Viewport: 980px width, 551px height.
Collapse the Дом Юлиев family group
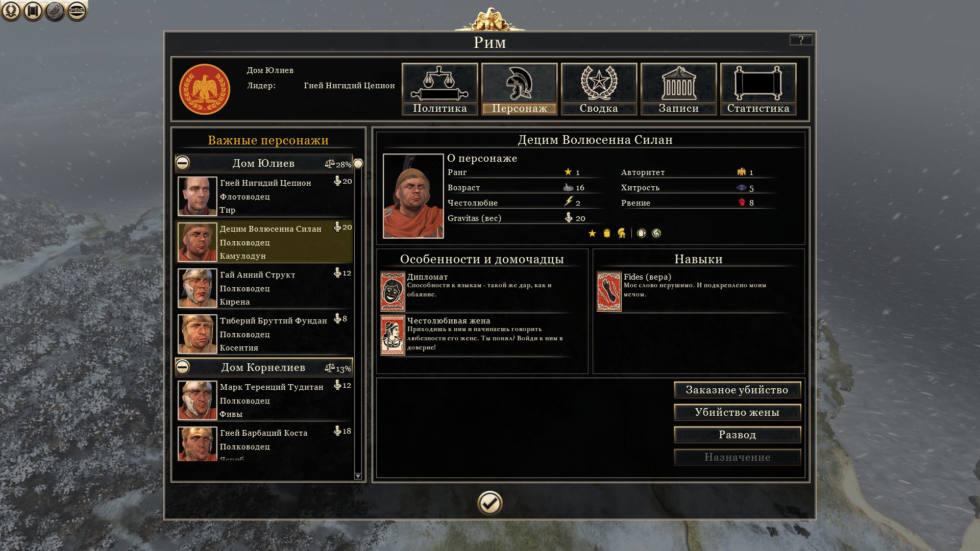[x=183, y=163]
